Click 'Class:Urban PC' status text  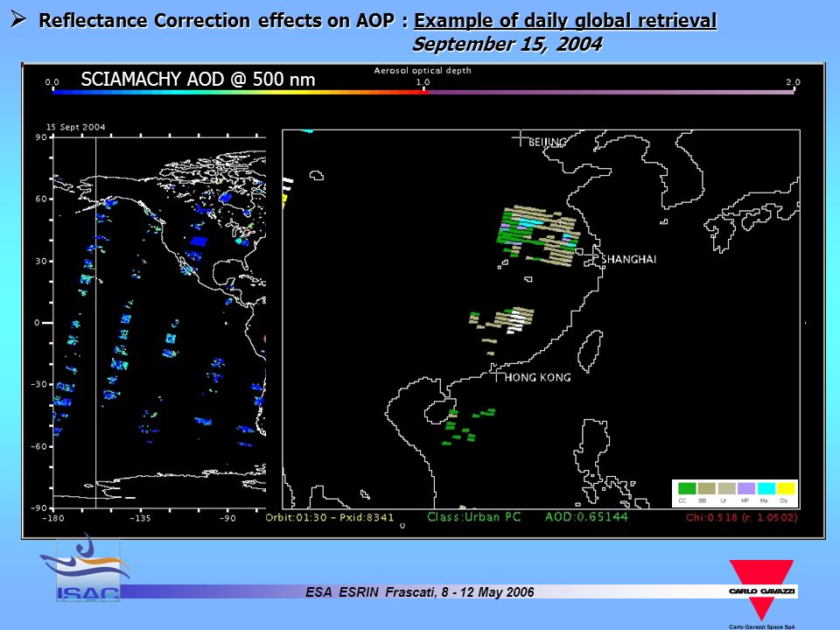473,517
